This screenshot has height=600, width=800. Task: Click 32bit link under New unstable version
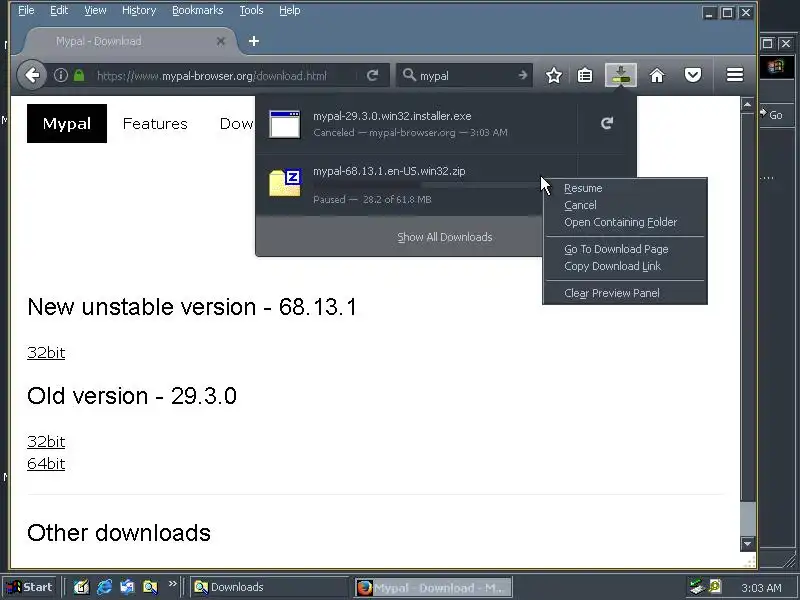pos(46,353)
